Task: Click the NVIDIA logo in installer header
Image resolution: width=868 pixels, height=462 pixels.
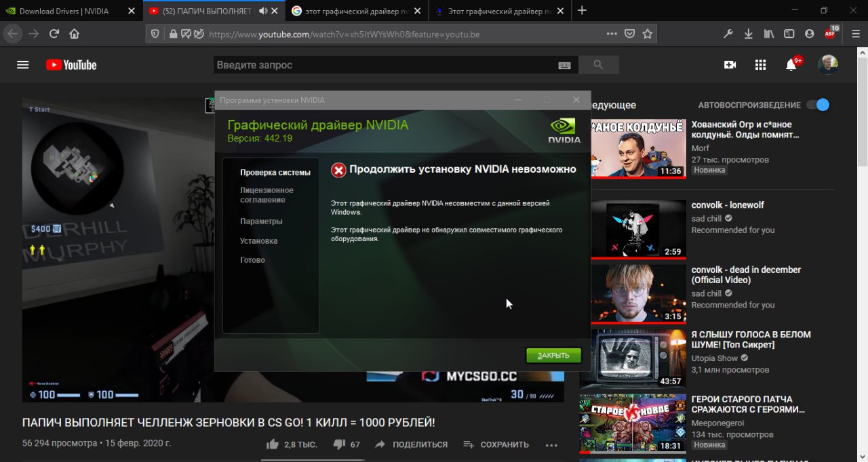Action: pyautogui.click(x=565, y=130)
